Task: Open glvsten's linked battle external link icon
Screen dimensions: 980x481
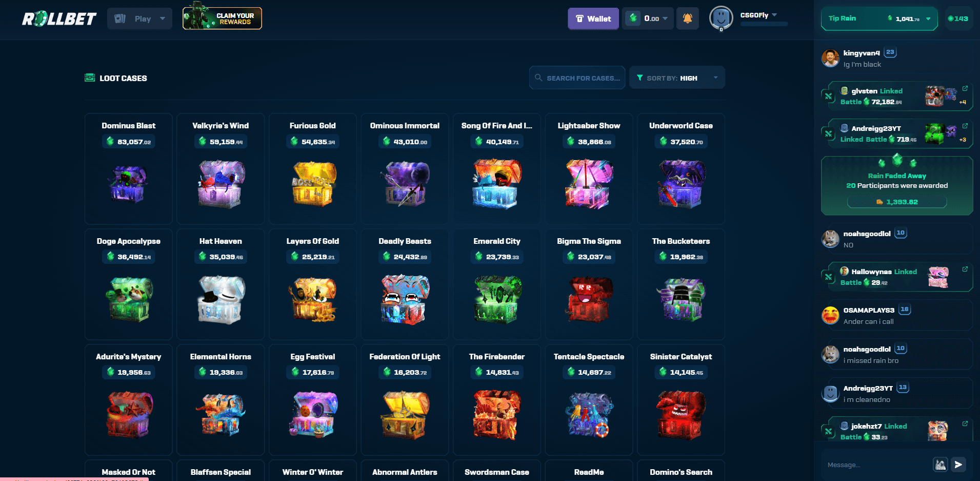Action: pyautogui.click(x=965, y=88)
